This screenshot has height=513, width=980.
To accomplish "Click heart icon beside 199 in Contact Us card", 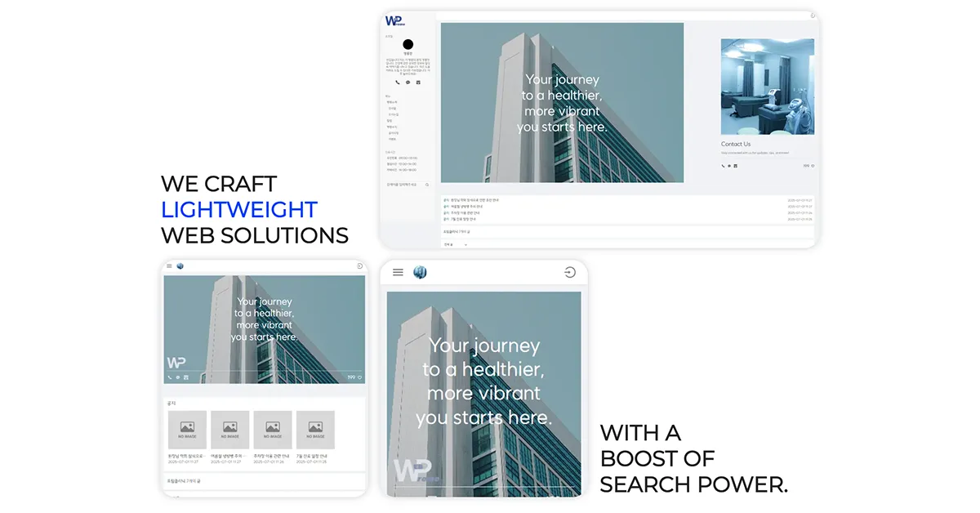I will pyautogui.click(x=813, y=166).
